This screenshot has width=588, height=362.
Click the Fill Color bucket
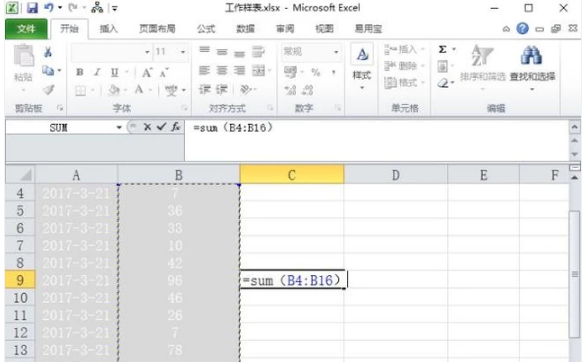pos(114,90)
